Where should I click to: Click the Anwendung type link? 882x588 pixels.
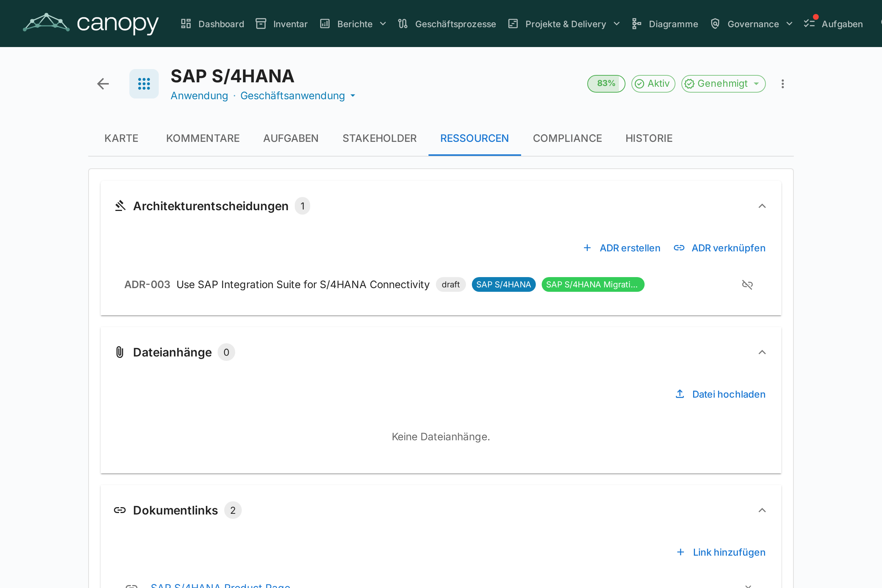pos(200,96)
